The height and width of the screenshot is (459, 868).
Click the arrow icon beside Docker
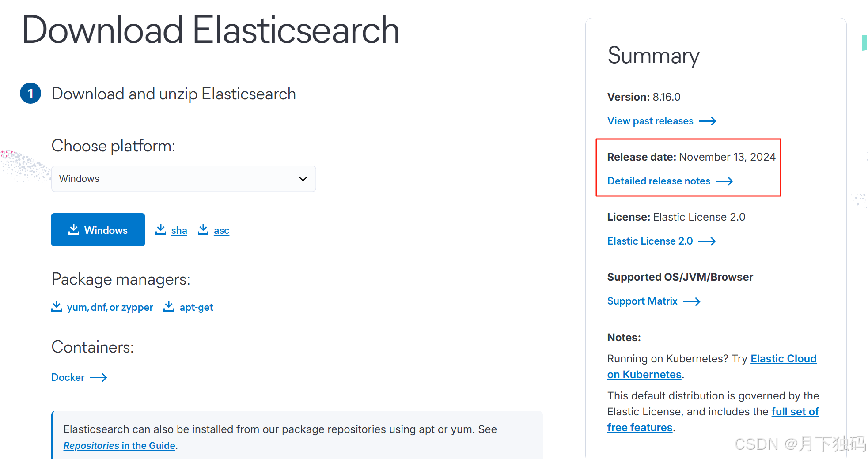pyautogui.click(x=99, y=377)
